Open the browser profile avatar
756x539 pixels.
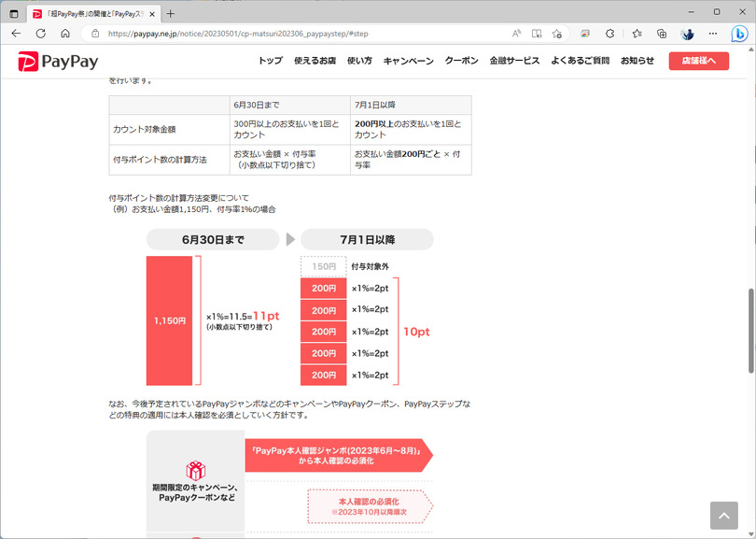[687, 34]
